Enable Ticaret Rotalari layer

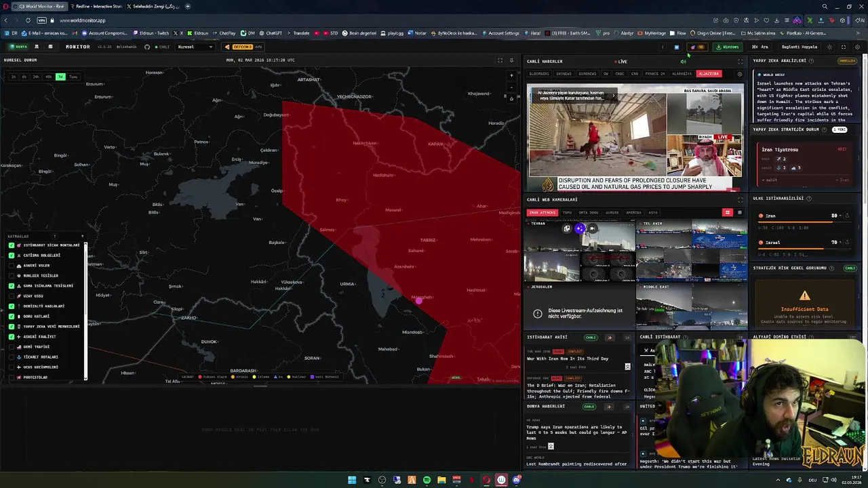coord(12,357)
